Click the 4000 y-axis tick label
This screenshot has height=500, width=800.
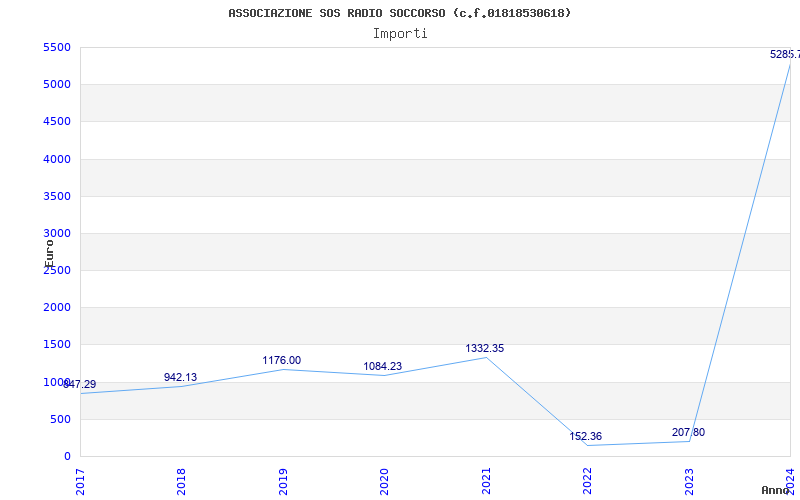pyautogui.click(x=57, y=160)
